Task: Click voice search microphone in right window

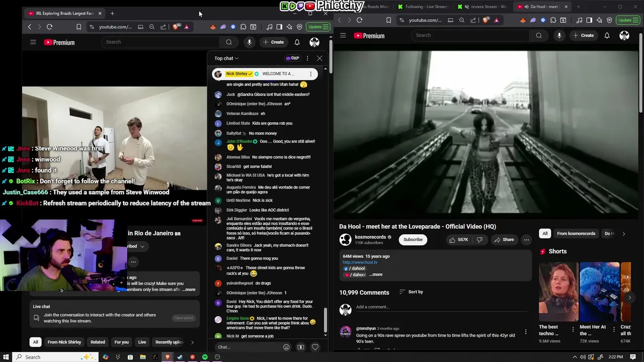Action: coord(559,35)
